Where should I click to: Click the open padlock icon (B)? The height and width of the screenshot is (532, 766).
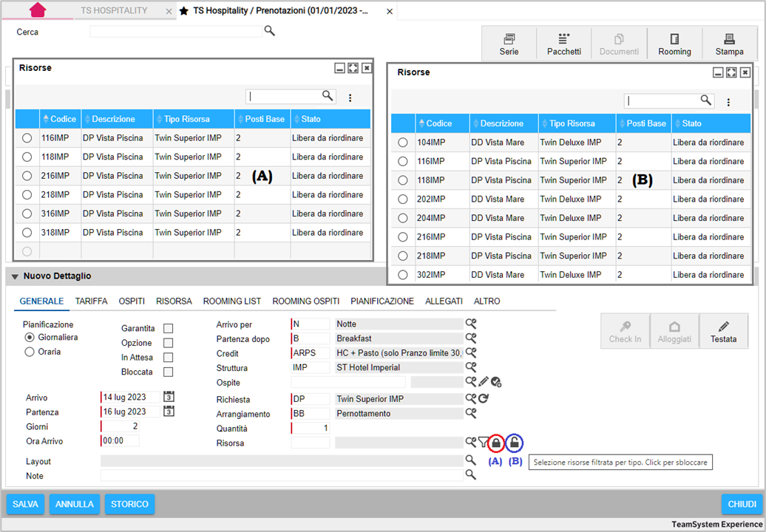(514, 443)
